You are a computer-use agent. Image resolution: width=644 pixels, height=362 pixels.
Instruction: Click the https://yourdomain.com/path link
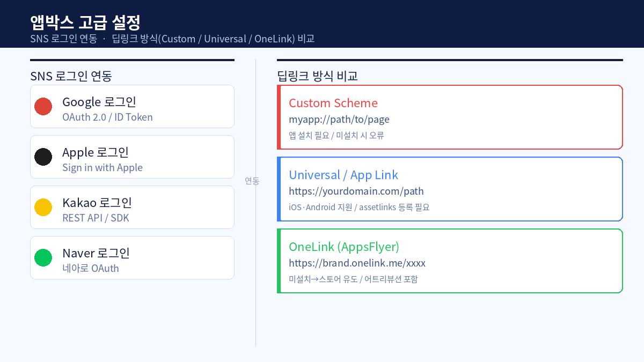point(356,191)
